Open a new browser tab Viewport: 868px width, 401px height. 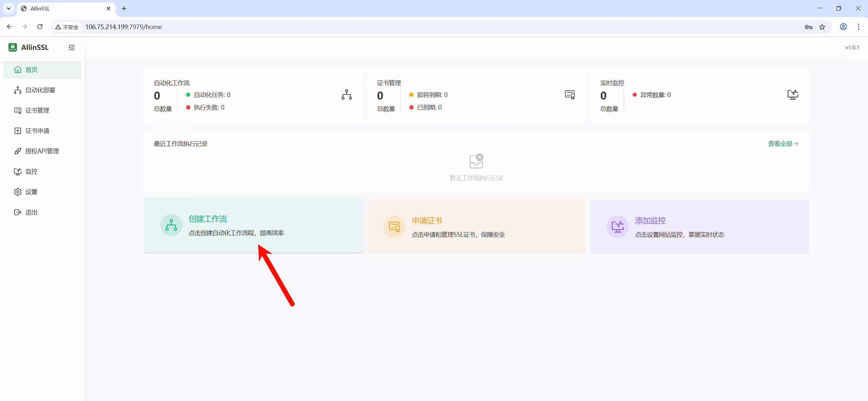pyautogui.click(x=124, y=8)
